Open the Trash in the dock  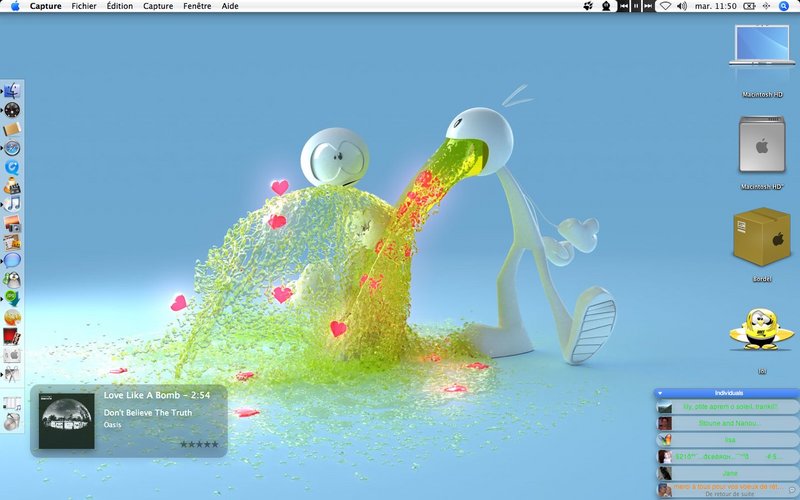pos(12,422)
